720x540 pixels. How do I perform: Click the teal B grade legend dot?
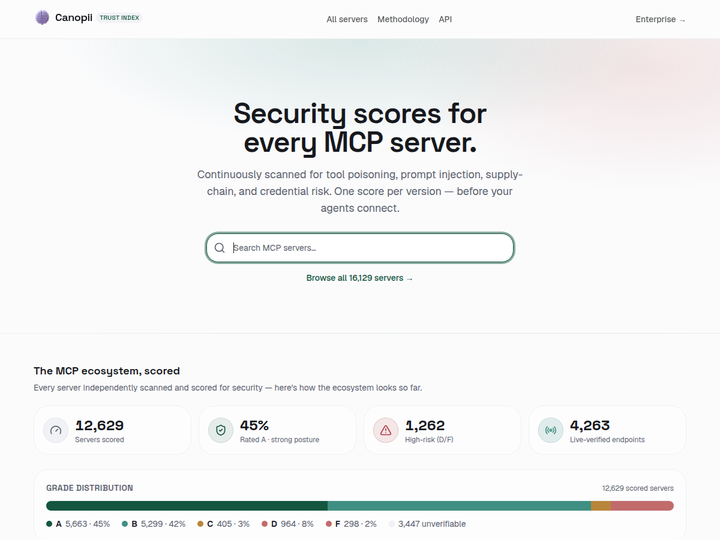pos(124,524)
